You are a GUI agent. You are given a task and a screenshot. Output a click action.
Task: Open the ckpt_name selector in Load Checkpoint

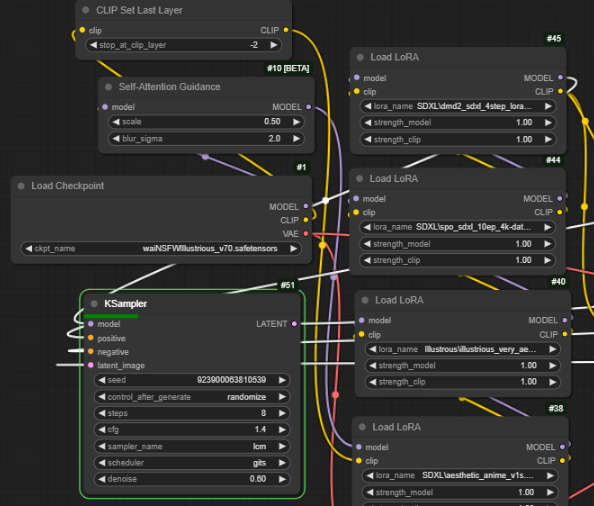click(x=161, y=249)
